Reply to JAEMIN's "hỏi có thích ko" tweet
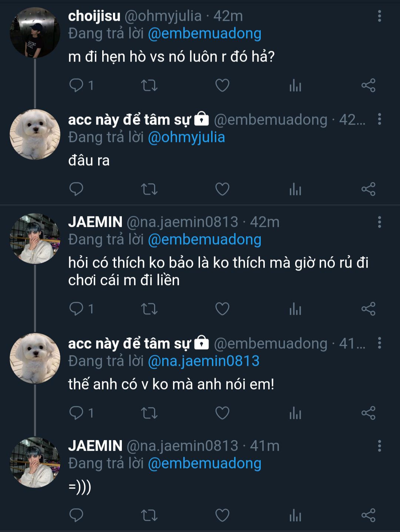Screen dimensions: 400x532 tap(76, 309)
